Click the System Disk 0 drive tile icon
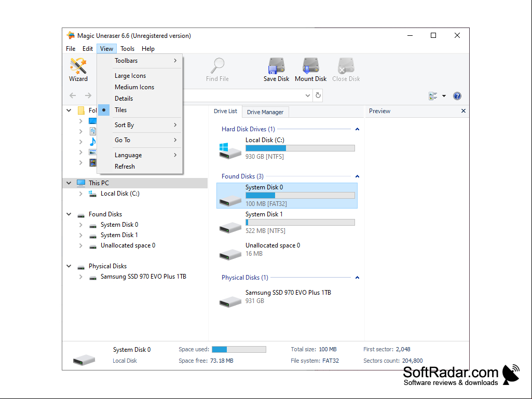Image resolution: width=532 pixels, height=399 pixels. point(230,200)
